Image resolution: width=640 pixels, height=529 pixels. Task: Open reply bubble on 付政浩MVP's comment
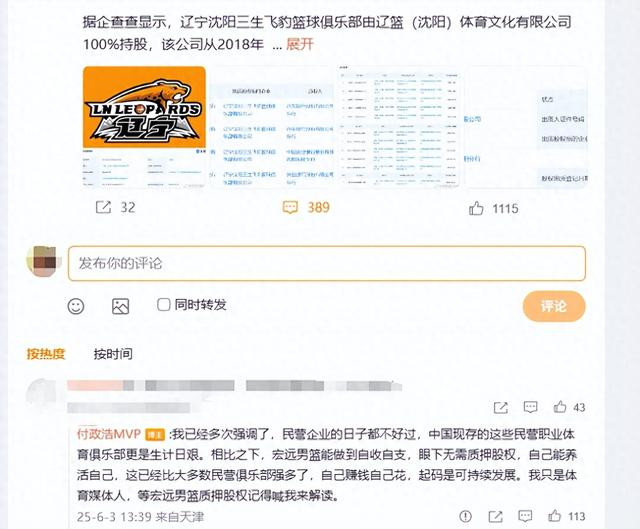coord(525,516)
